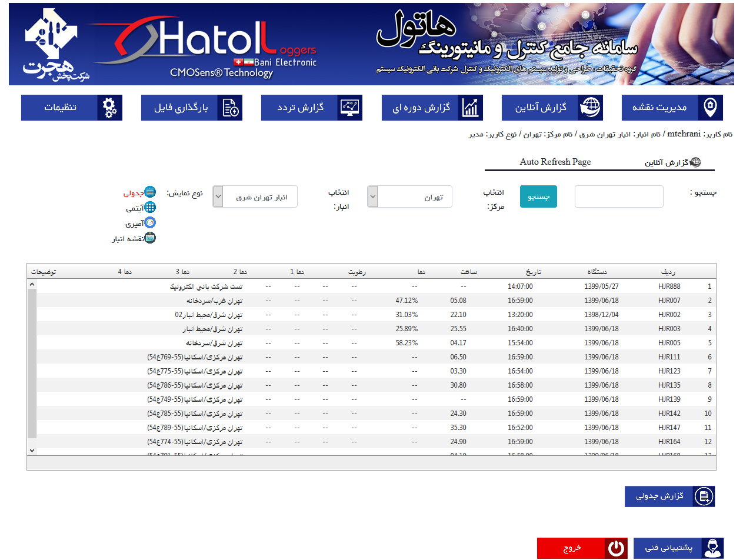Image resolution: width=743 pixels, height=560 pixels.
Task: Click the power icon on exit button
Action: [x=616, y=548]
